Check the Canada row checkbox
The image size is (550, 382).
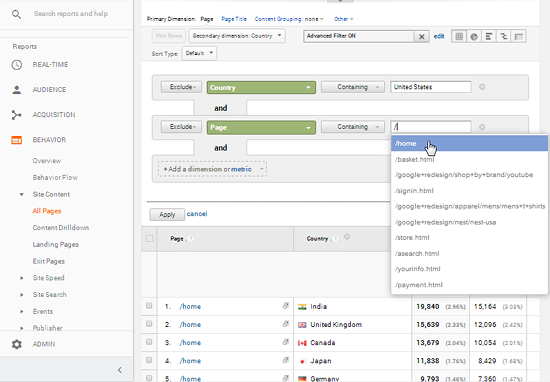149,342
